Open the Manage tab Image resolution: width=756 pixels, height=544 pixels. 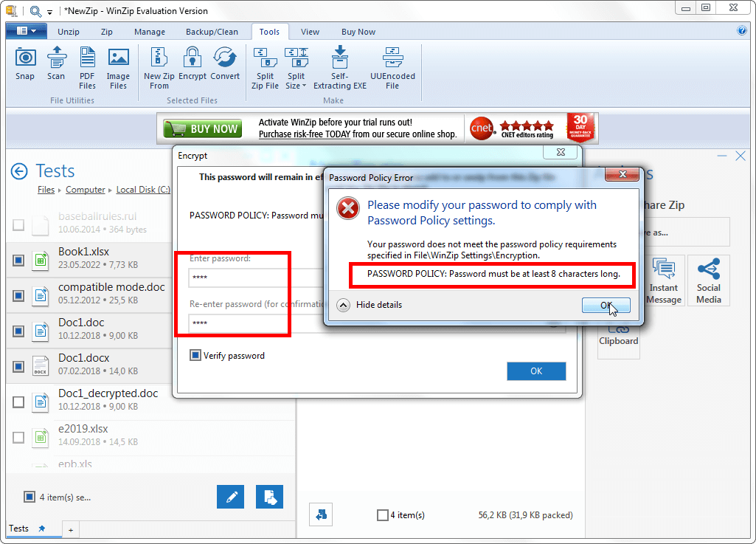coord(150,32)
